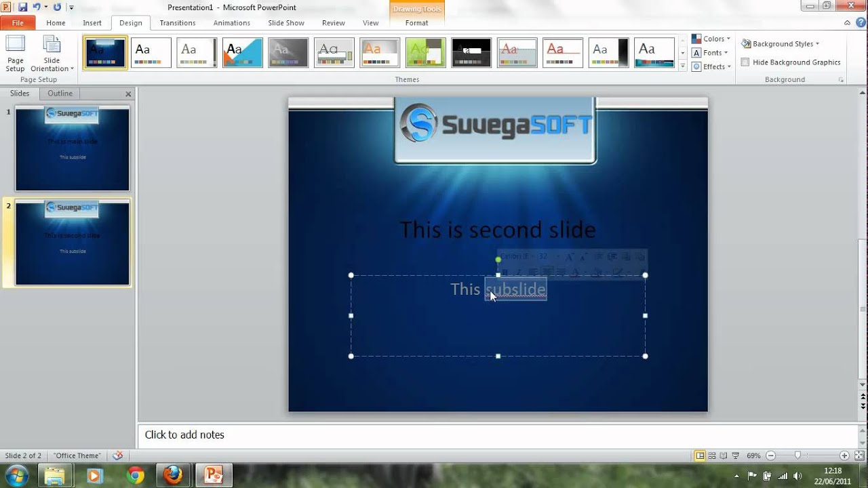Switch to the View ribbon tab
The width and height of the screenshot is (868, 488).
[371, 23]
